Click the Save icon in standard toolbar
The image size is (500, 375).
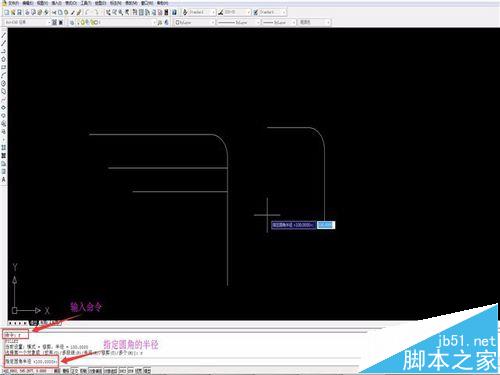19,12
